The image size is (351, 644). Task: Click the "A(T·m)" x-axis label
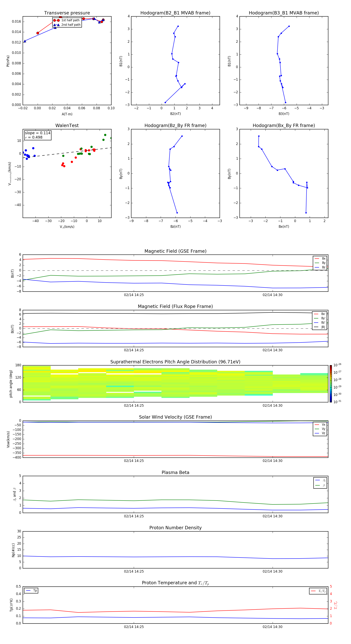(x=67, y=114)
